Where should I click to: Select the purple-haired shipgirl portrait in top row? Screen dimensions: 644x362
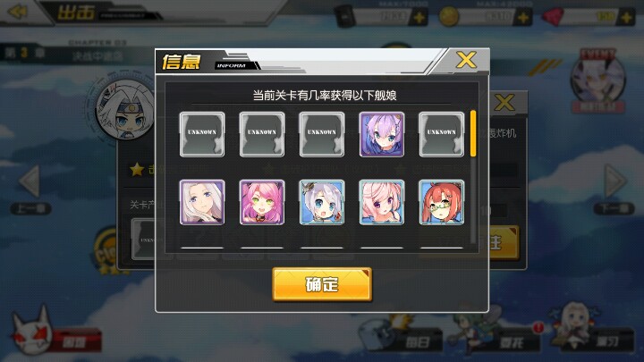382,134
